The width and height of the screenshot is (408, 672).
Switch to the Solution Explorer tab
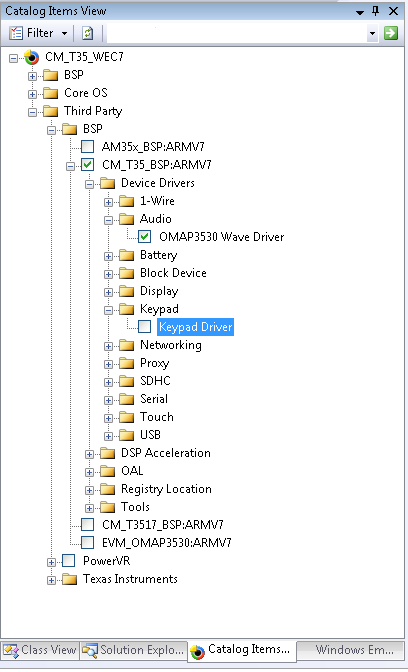click(x=133, y=650)
